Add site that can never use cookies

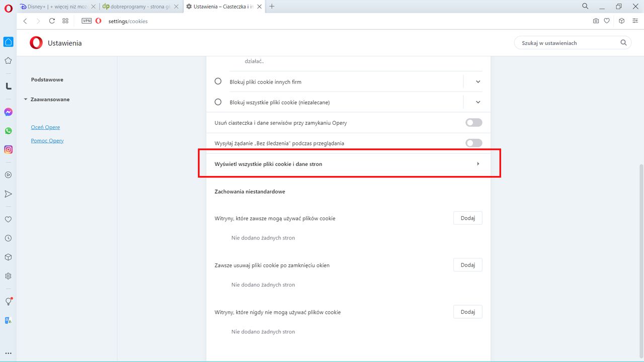[468, 312]
